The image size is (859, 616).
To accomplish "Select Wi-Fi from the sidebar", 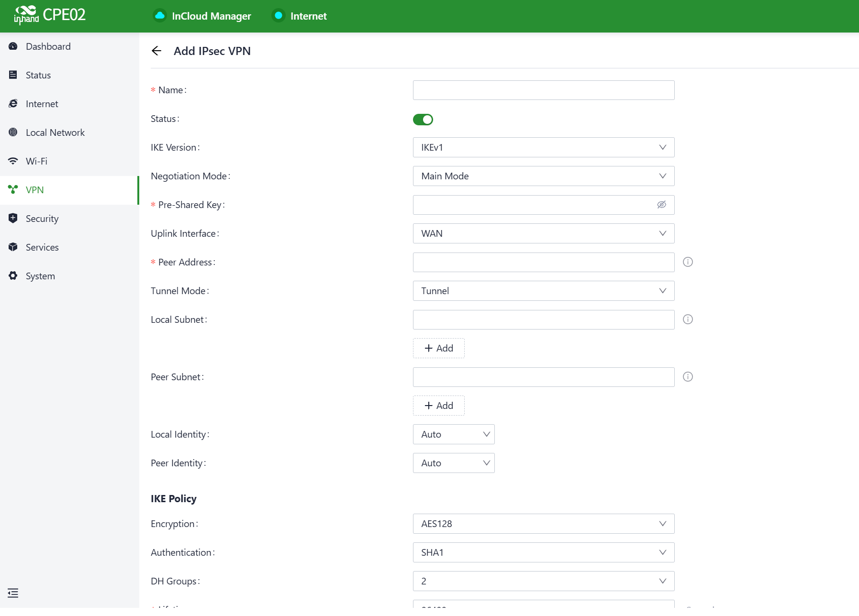I will click(36, 161).
